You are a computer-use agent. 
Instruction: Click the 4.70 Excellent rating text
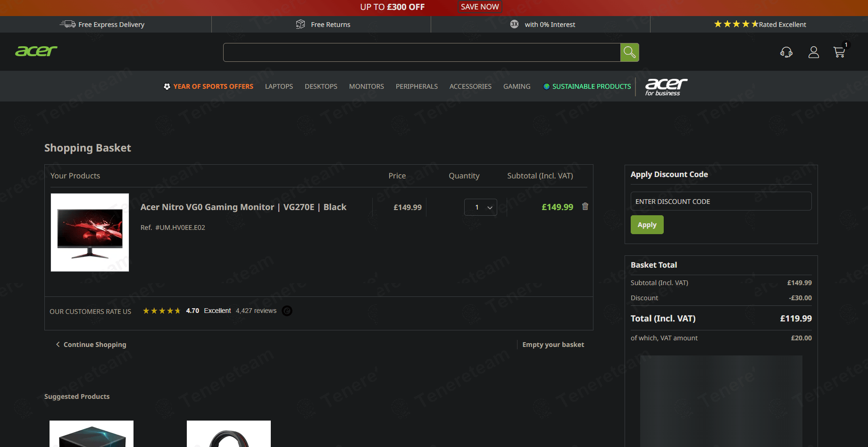[x=209, y=311]
